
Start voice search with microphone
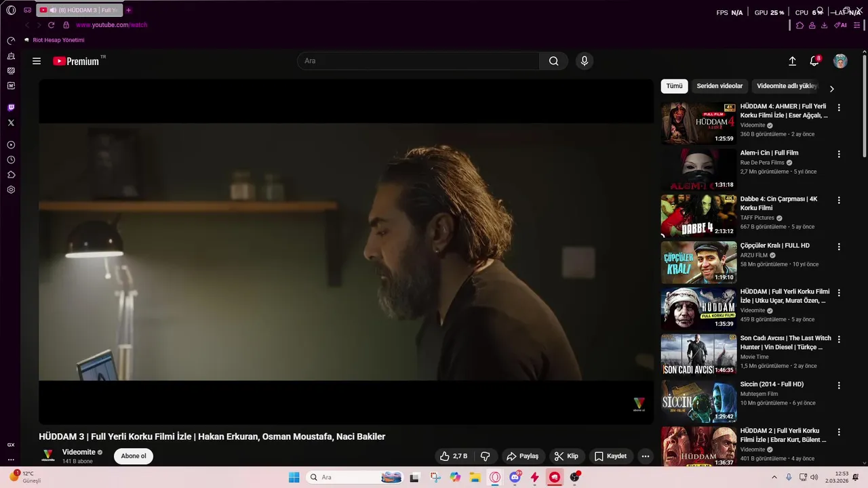585,61
